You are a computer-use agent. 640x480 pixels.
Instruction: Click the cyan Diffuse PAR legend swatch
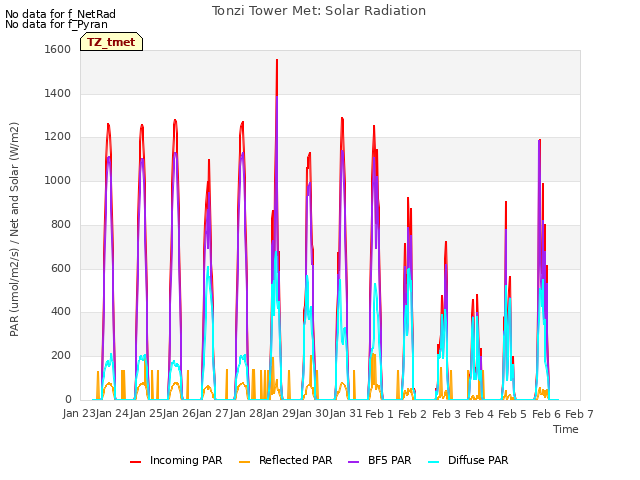tap(434, 462)
